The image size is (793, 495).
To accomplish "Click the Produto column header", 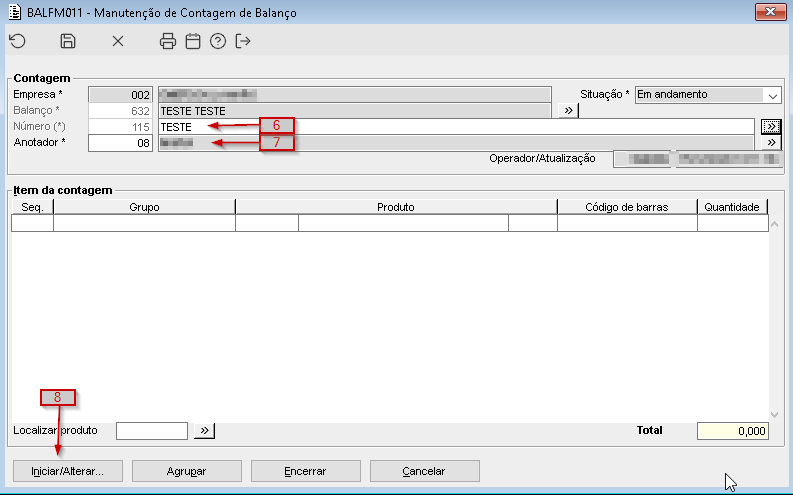I will pos(396,207).
